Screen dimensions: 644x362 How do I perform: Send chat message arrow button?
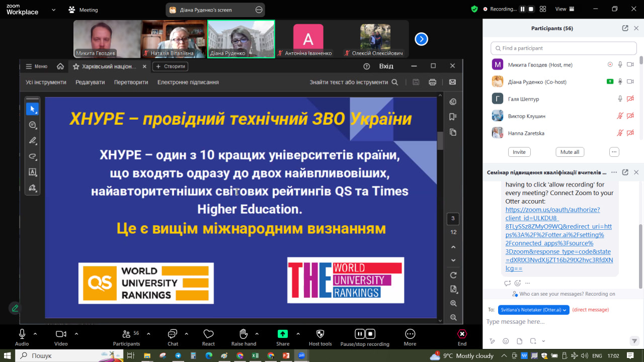[634, 341]
